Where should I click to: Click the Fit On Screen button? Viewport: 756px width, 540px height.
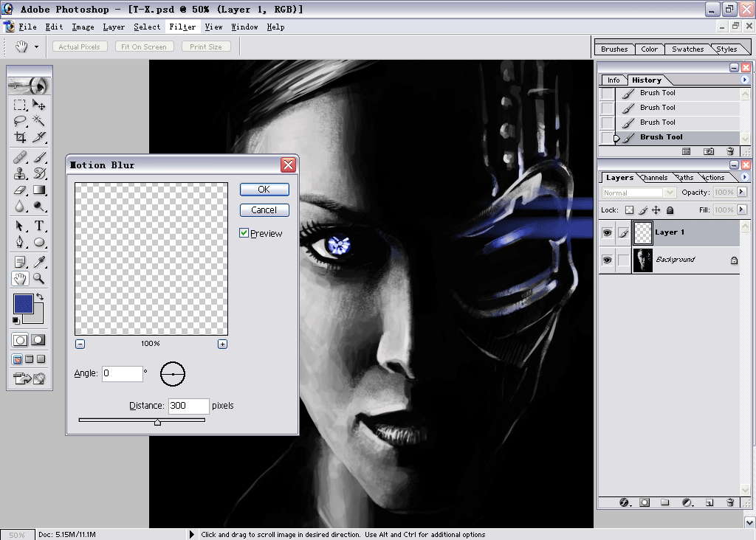pos(144,46)
